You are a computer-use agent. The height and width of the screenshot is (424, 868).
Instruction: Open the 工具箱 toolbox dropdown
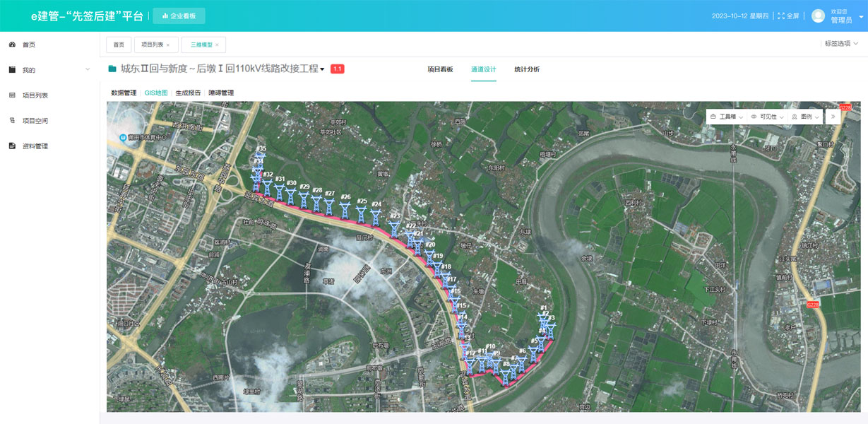727,117
